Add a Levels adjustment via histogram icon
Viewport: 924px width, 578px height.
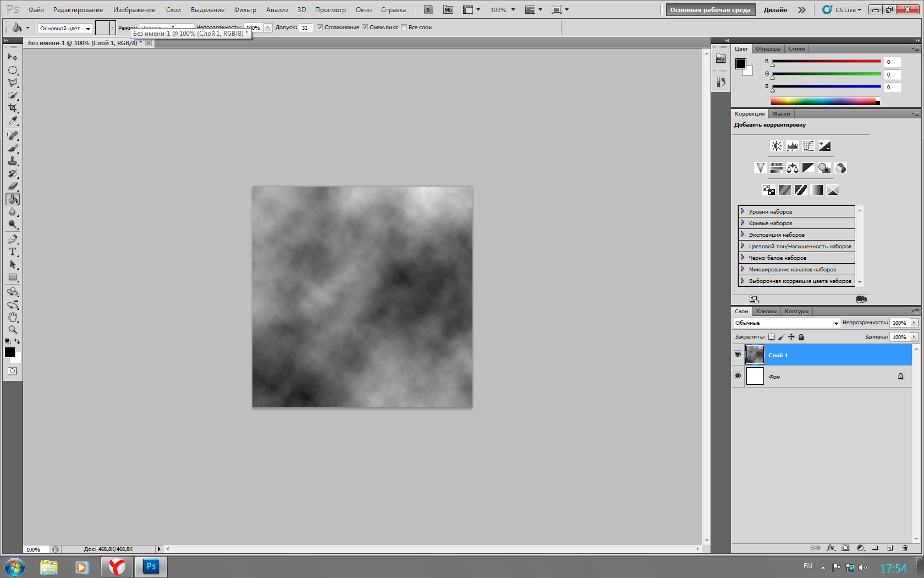793,146
